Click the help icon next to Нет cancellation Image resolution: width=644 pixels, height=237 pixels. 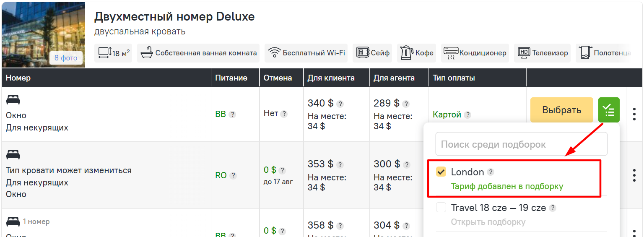point(284,114)
